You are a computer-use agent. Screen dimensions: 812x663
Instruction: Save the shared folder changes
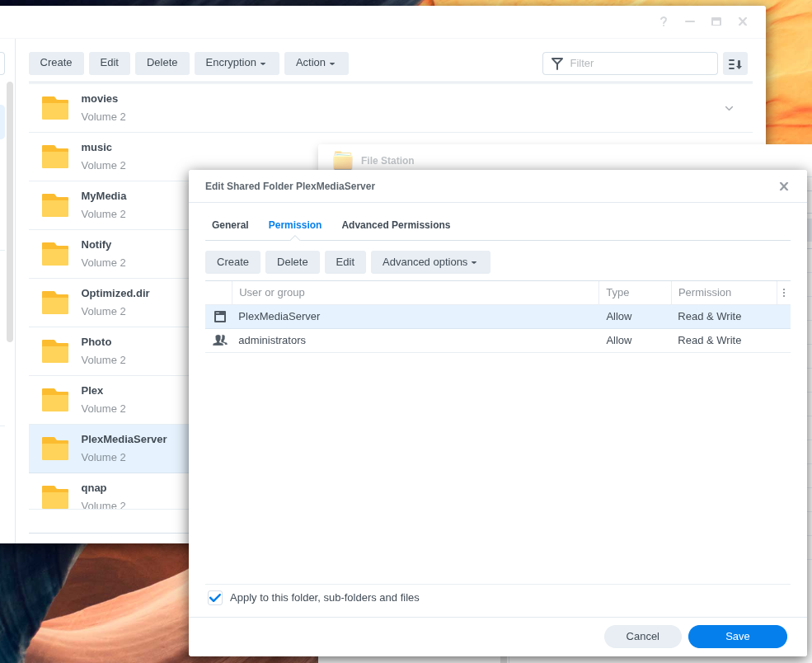[x=738, y=637]
